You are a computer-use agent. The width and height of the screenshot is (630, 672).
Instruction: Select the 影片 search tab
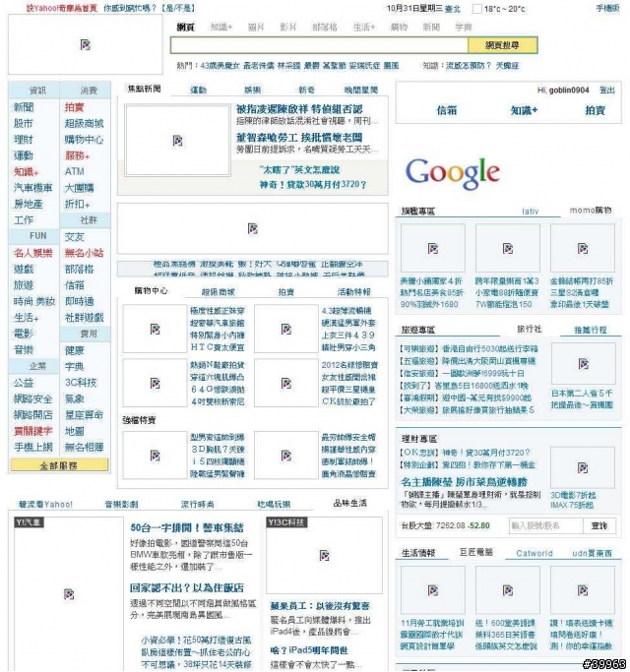[x=288, y=27]
